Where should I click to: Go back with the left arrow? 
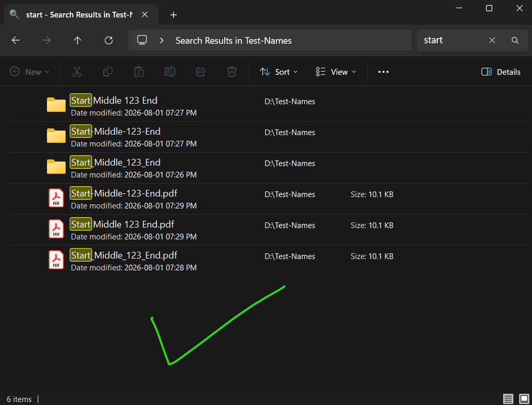pyautogui.click(x=15, y=40)
